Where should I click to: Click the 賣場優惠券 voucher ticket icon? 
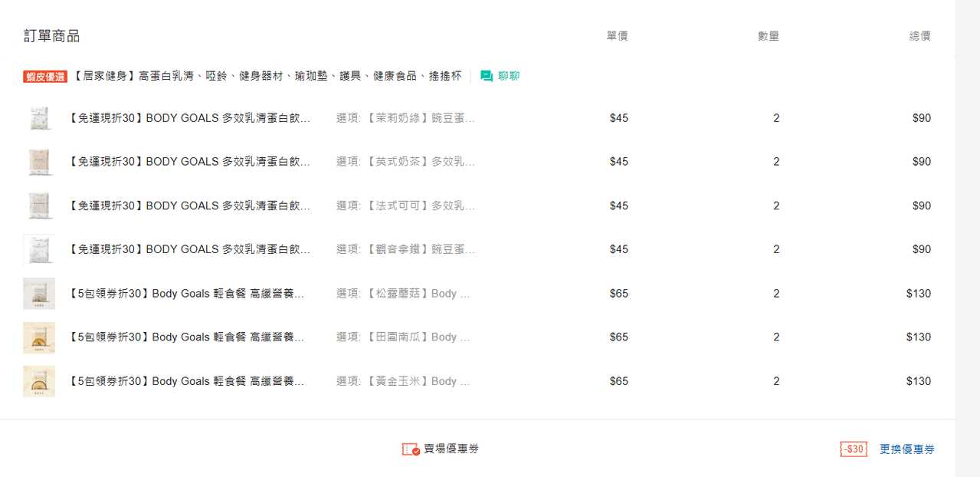tap(411, 449)
